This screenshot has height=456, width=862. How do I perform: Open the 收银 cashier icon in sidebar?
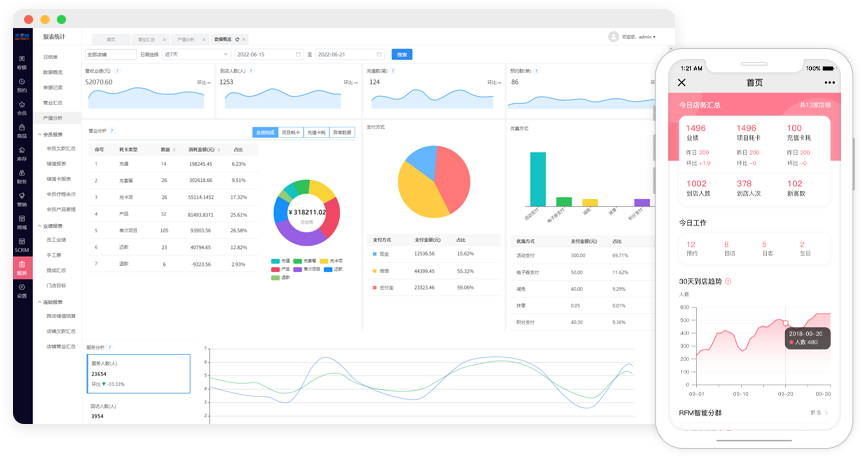(x=22, y=62)
